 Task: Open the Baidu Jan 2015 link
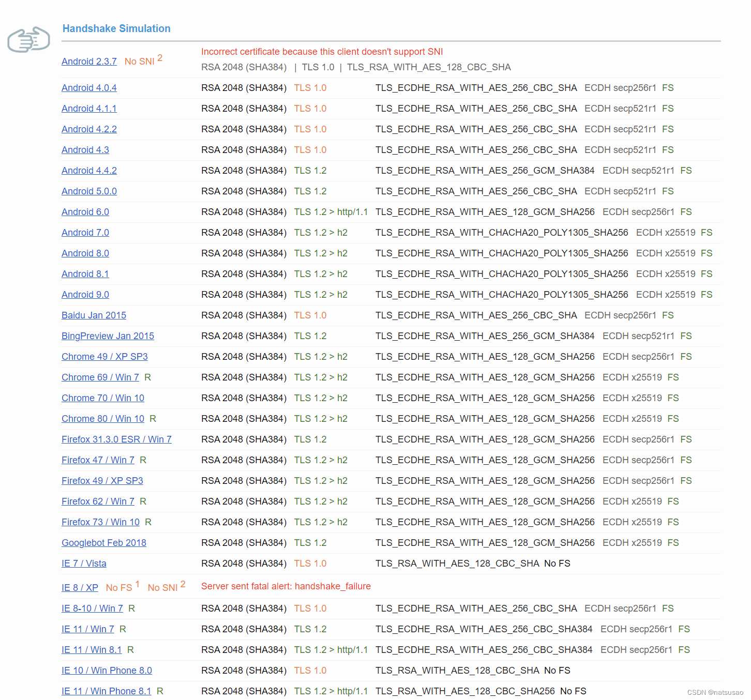pyautogui.click(x=94, y=315)
